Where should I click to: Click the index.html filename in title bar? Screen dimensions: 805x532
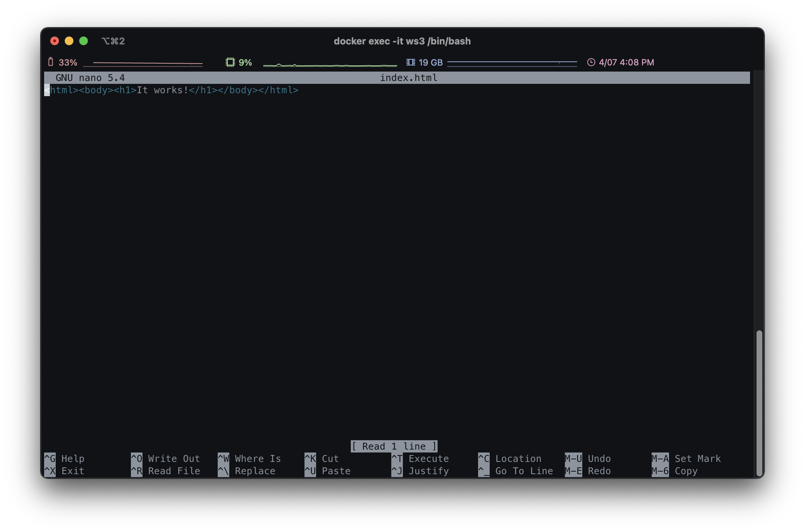pos(409,78)
